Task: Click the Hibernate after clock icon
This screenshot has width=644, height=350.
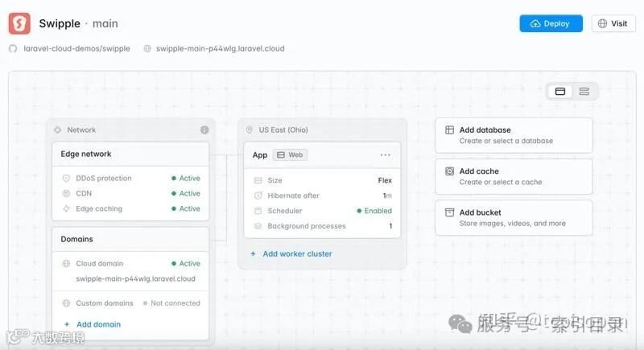Action: 258,196
